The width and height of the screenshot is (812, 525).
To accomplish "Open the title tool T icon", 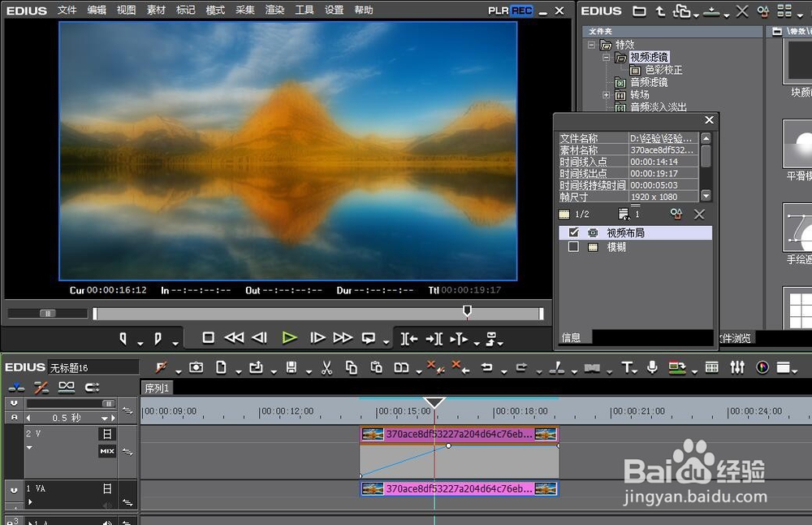I will (627, 367).
